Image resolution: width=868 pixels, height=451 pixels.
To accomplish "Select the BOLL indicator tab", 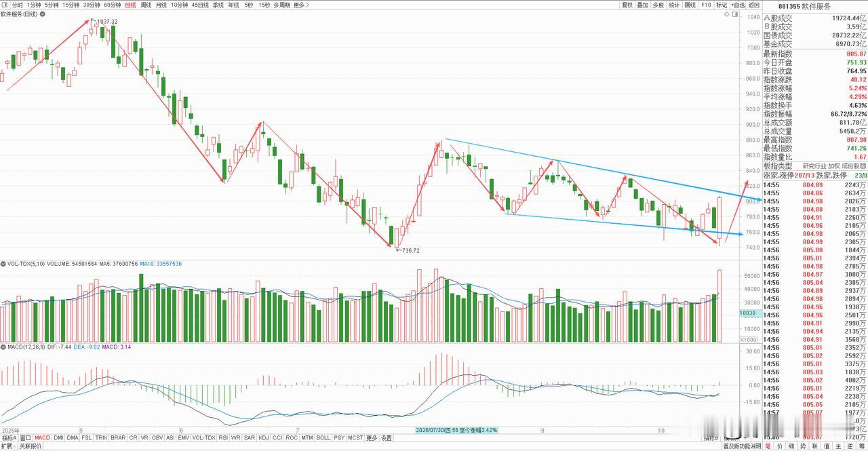I will 323,438.
